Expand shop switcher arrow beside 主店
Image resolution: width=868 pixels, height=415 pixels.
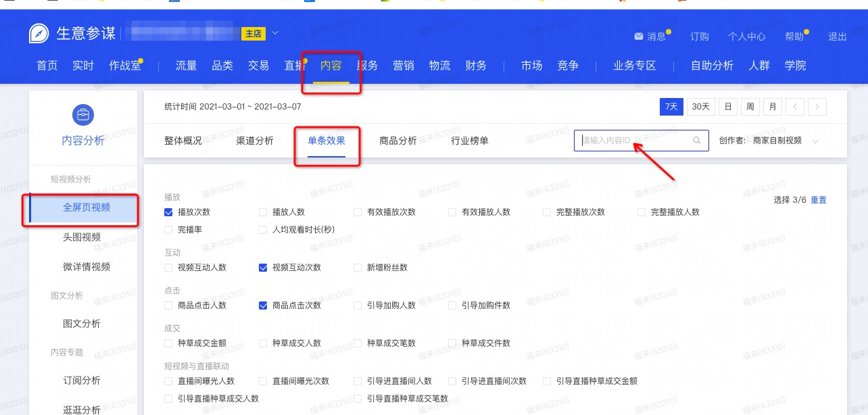click(275, 33)
